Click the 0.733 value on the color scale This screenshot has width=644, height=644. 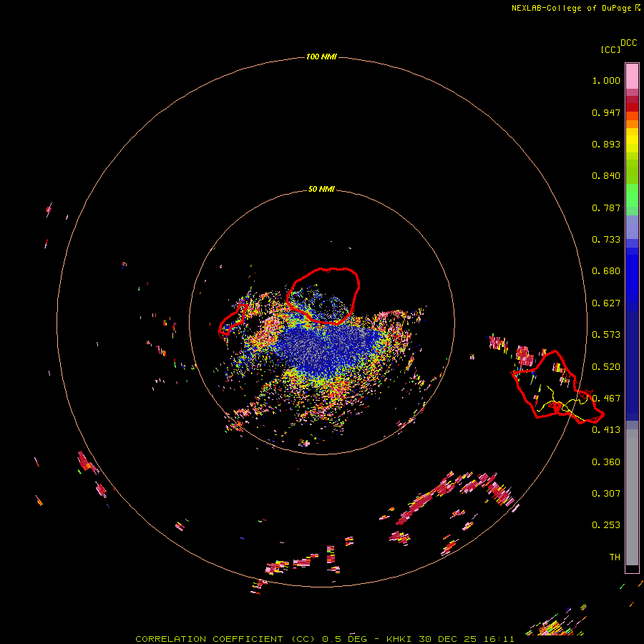pos(606,240)
